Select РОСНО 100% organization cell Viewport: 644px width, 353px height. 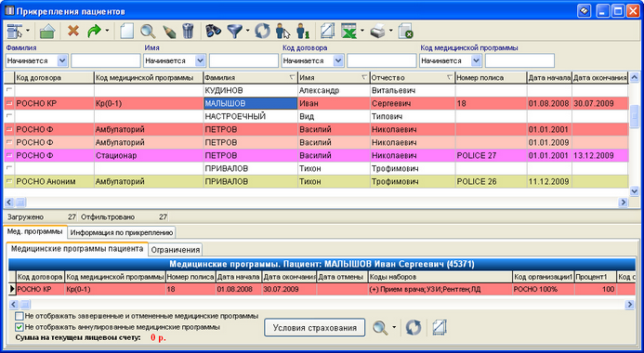[x=543, y=289]
